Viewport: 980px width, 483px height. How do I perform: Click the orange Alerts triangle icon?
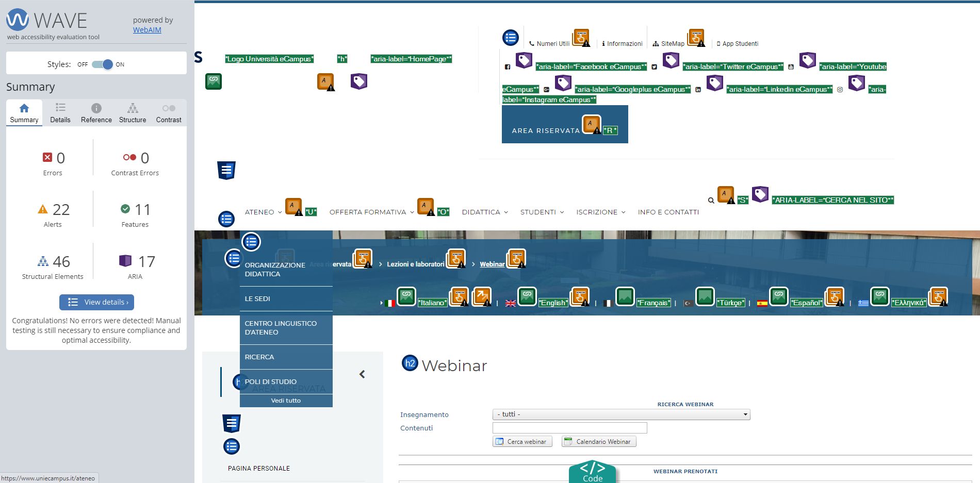coord(43,209)
